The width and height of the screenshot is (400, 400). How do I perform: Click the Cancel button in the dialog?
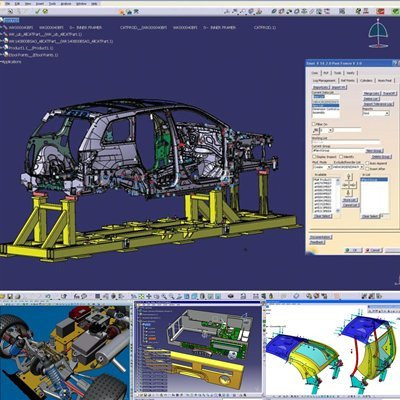[373, 250]
